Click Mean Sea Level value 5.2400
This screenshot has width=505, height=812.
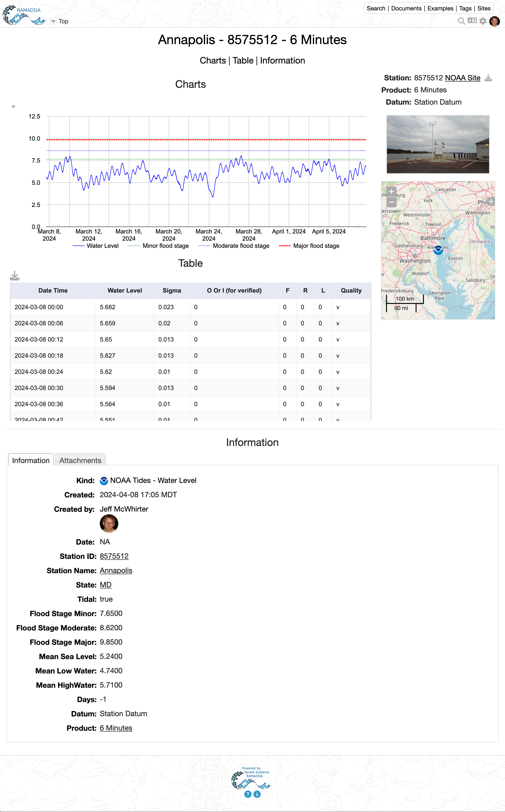click(x=111, y=656)
